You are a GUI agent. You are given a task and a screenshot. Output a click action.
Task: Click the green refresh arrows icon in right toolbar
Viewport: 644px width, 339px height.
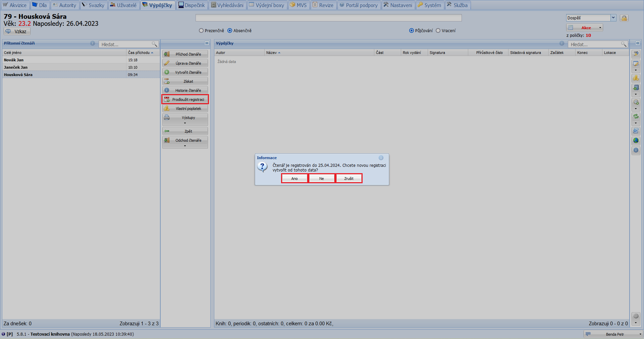click(x=636, y=117)
